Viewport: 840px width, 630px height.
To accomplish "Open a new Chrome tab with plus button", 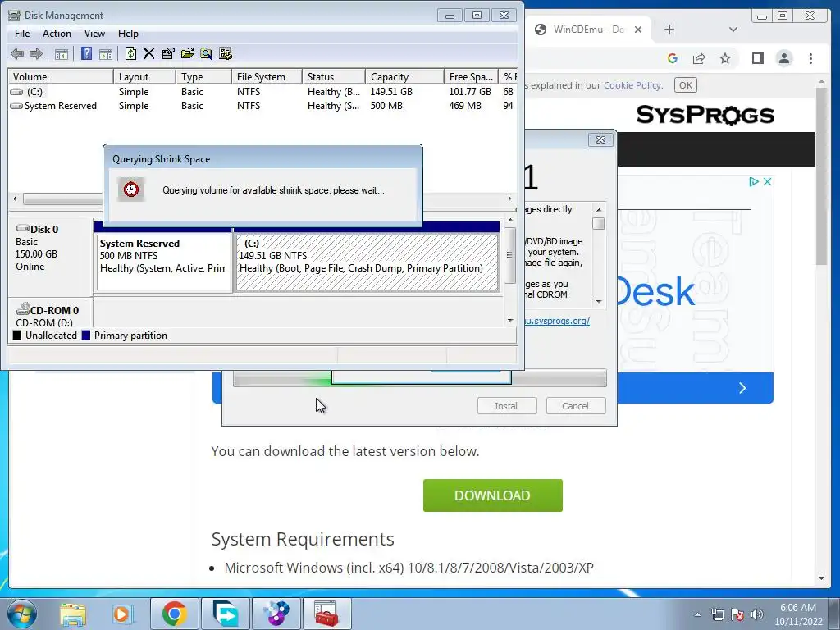I will (669, 30).
